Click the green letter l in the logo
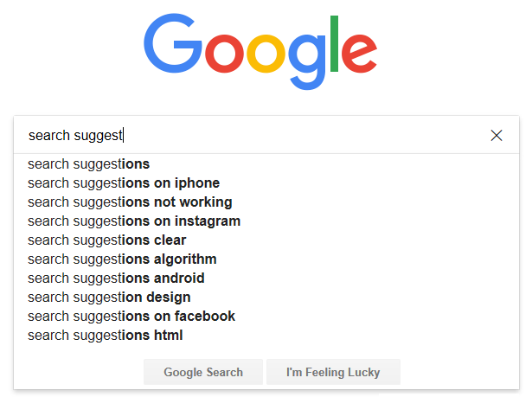 pyautogui.click(x=334, y=43)
